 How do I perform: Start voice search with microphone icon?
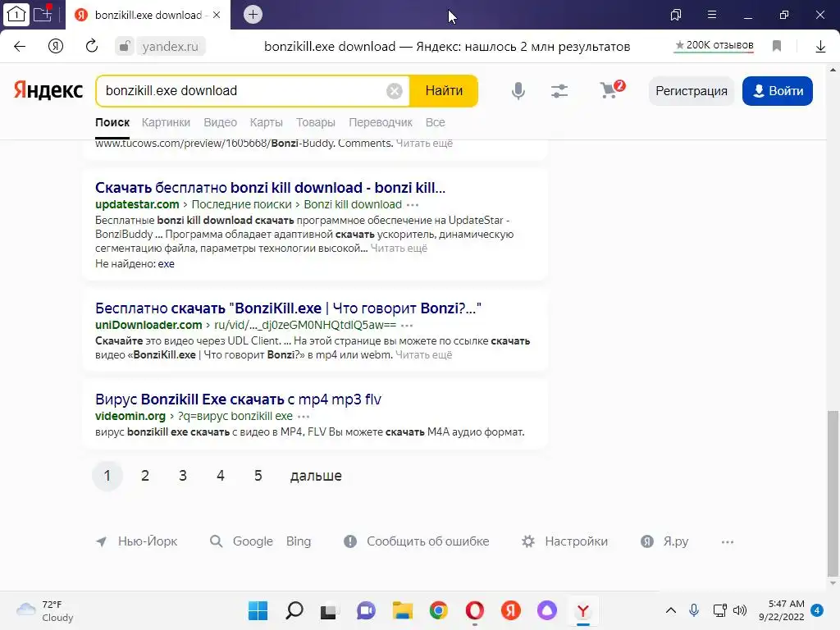(518, 90)
